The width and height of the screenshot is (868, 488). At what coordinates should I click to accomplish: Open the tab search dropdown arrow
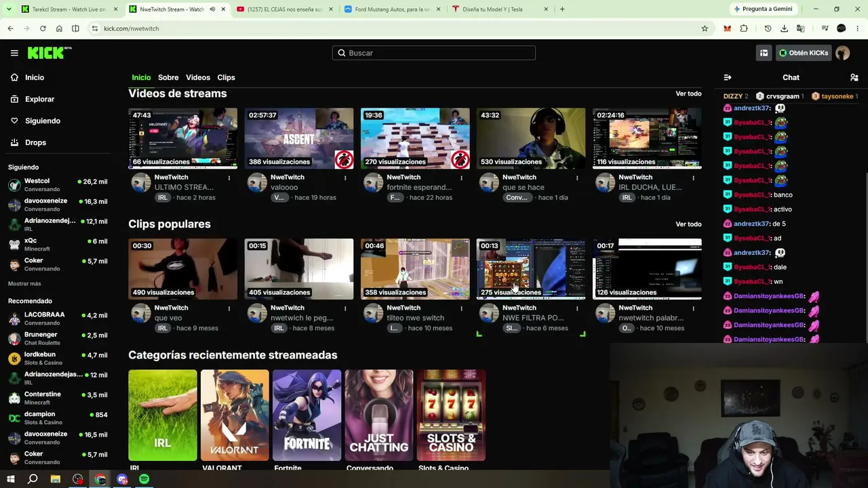(10, 9)
